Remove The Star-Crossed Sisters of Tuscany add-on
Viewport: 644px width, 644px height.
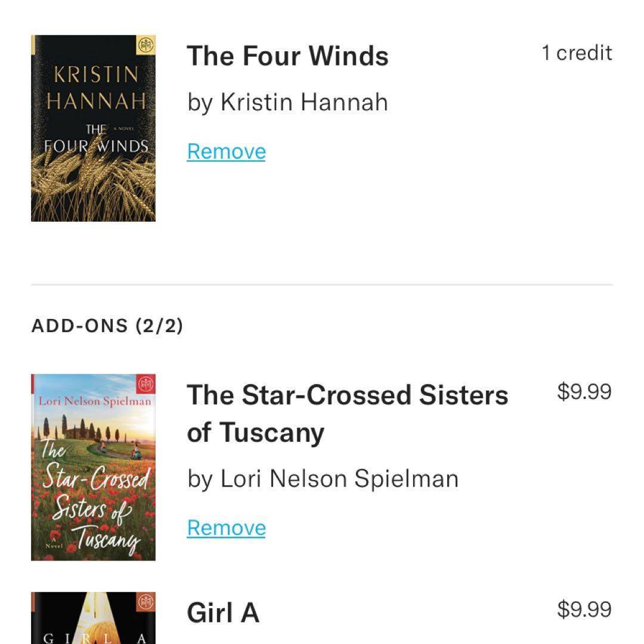[x=226, y=528]
